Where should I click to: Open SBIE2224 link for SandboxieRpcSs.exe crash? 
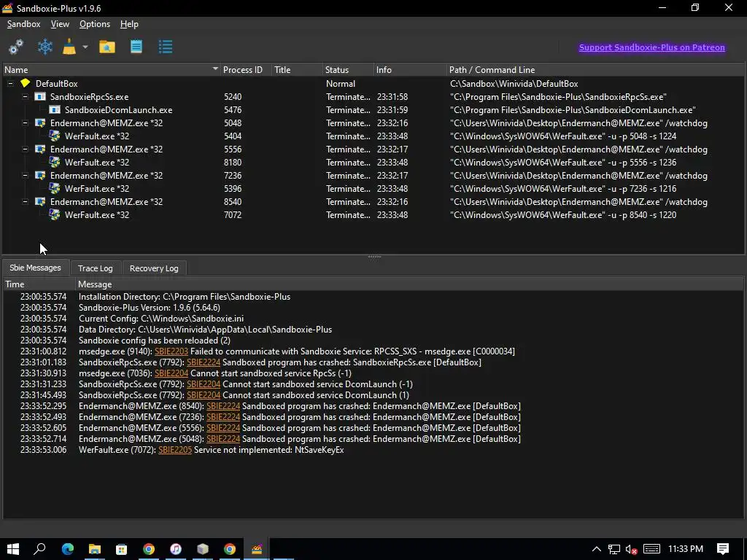click(x=204, y=362)
